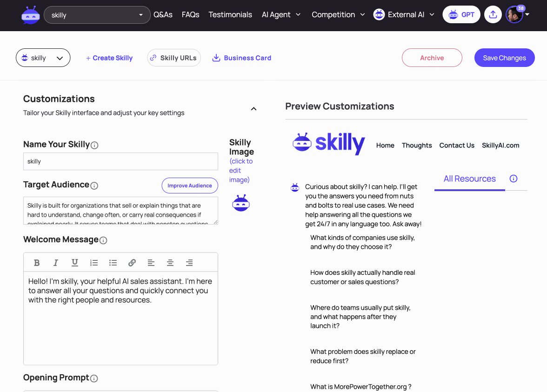Apply italic formatting in Welcome Message toolbar
The image size is (547, 392).
click(55, 263)
